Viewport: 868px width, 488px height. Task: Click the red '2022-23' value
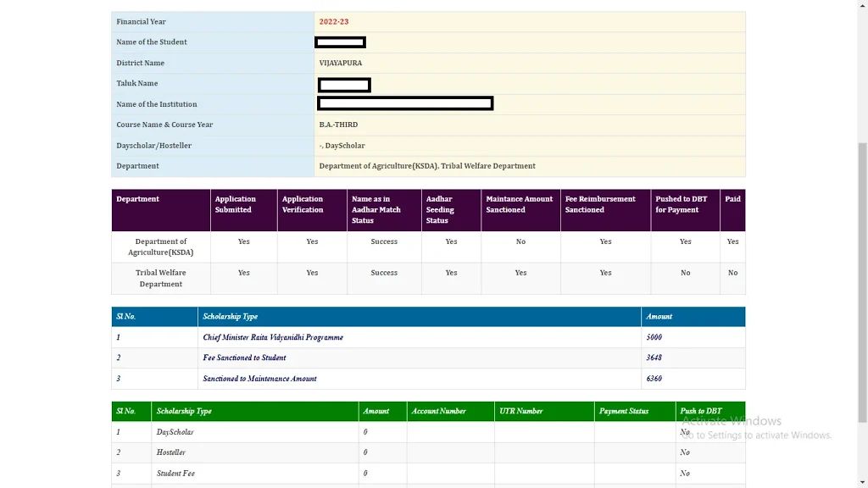click(334, 21)
